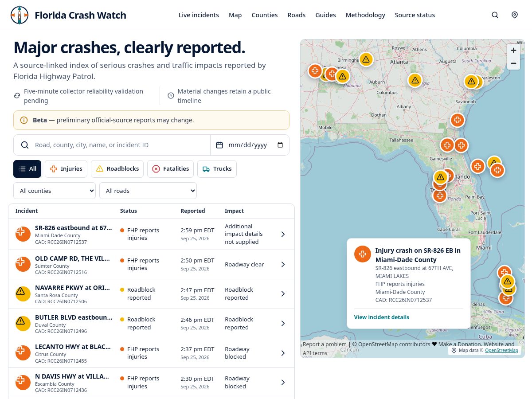Open details arrow for BUTLER BLVD incident
This screenshot has width=532, height=399.
click(x=283, y=323)
